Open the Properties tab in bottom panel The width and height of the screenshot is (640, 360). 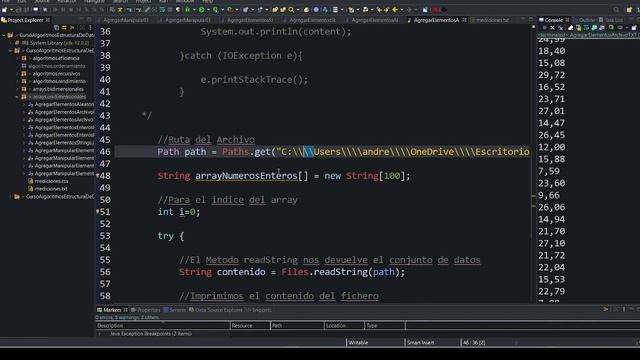(145, 310)
